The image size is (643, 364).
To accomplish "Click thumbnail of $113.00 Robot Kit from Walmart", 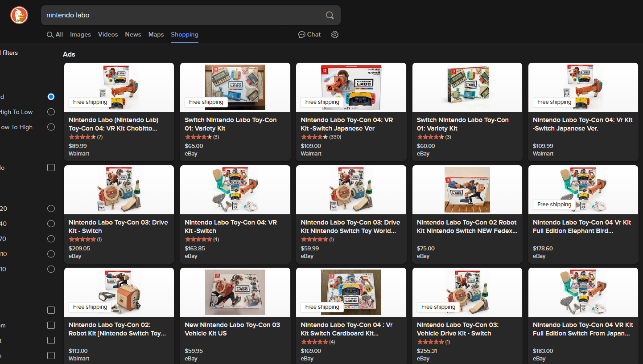I will click(119, 292).
